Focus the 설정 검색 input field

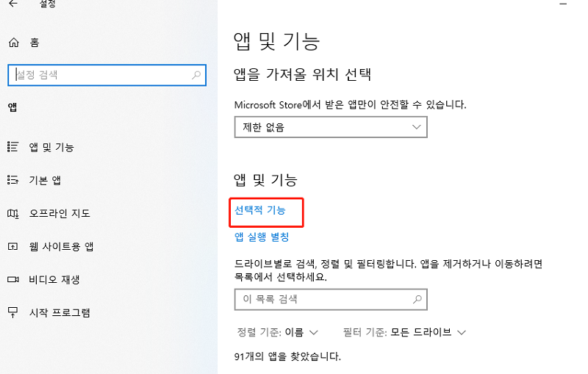pos(99,74)
